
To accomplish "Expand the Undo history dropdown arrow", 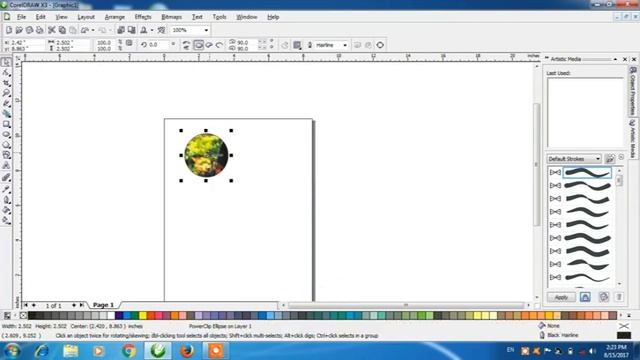I will (x=93, y=30).
